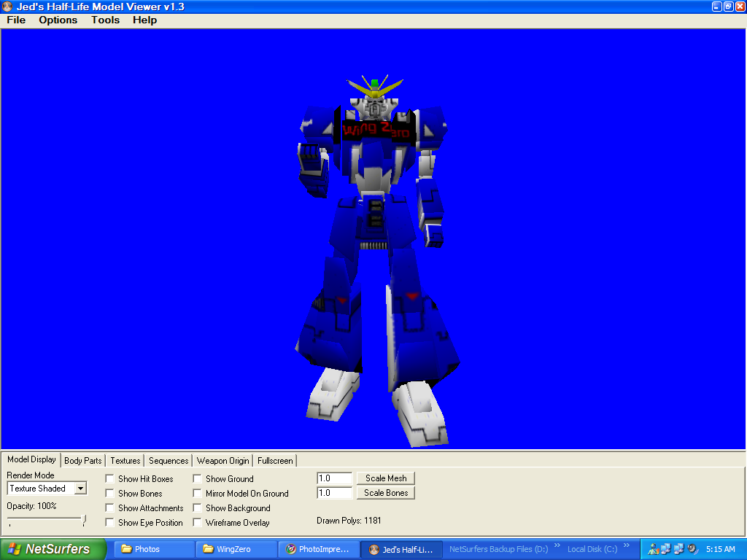Switch to the Textures tab
This screenshot has width=747, height=560.
click(125, 461)
